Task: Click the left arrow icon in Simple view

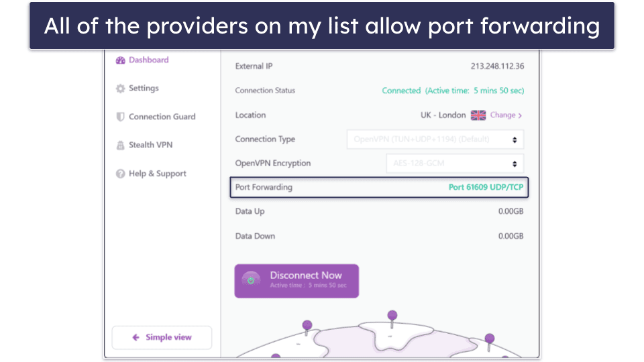Action: [x=136, y=338]
